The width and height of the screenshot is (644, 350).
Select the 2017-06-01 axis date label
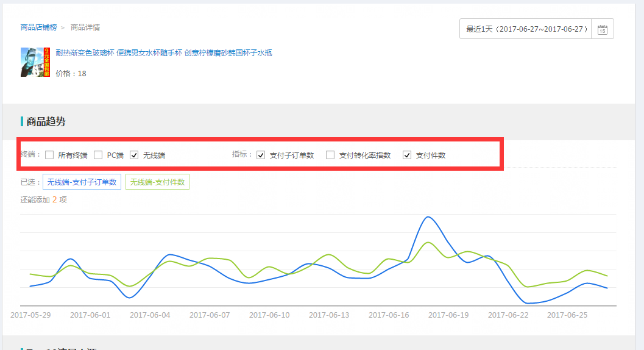[x=90, y=315]
